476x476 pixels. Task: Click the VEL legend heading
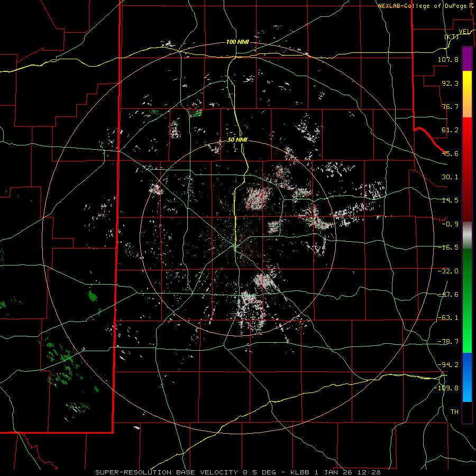click(464, 32)
